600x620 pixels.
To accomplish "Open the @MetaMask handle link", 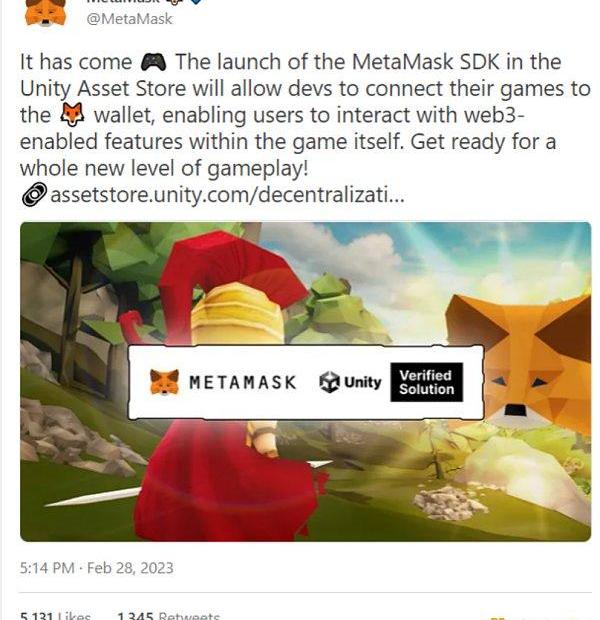I will 129,19.
